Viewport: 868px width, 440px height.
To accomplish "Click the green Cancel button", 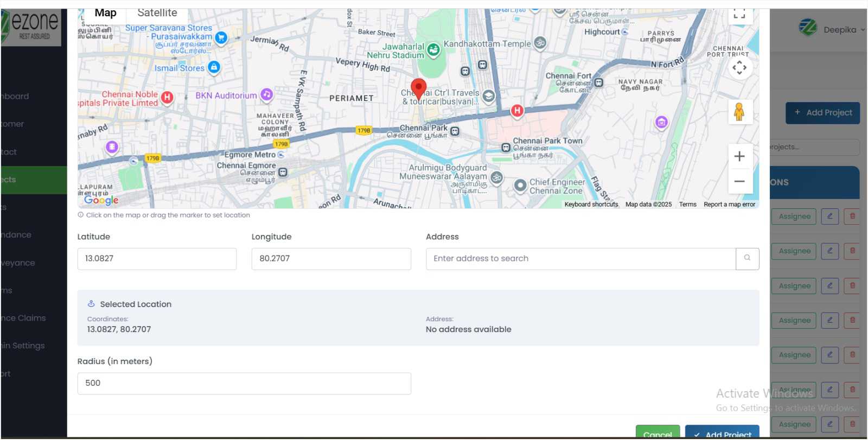I will coord(658,433).
